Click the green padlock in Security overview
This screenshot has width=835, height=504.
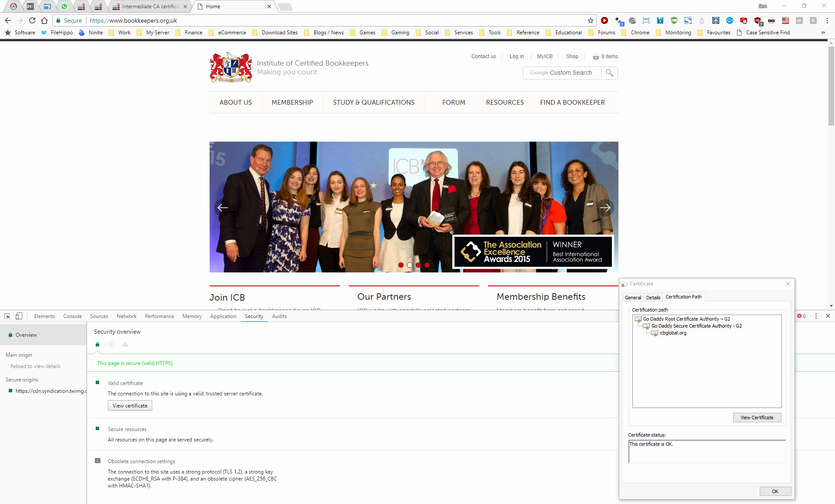tap(97, 345)
